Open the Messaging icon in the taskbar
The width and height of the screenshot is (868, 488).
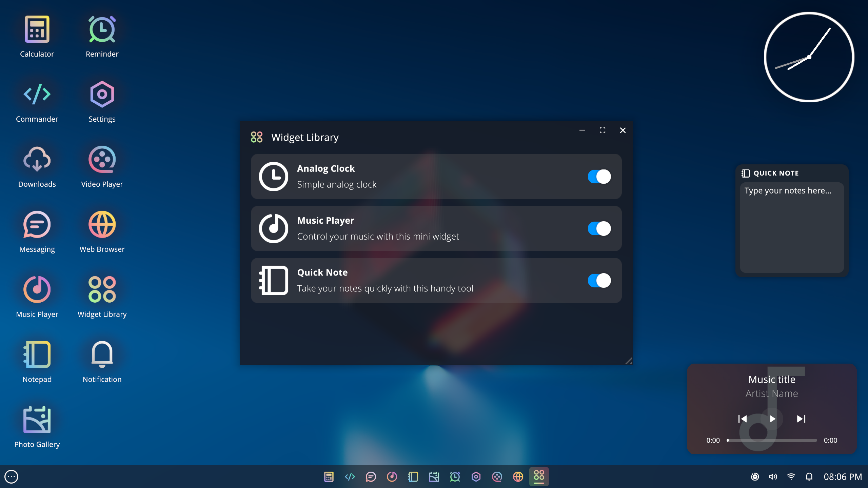tap(371, 477)
